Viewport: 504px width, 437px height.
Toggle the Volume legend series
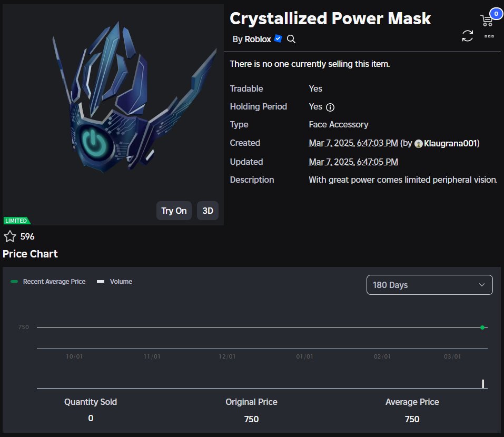(x=115, y=282)
